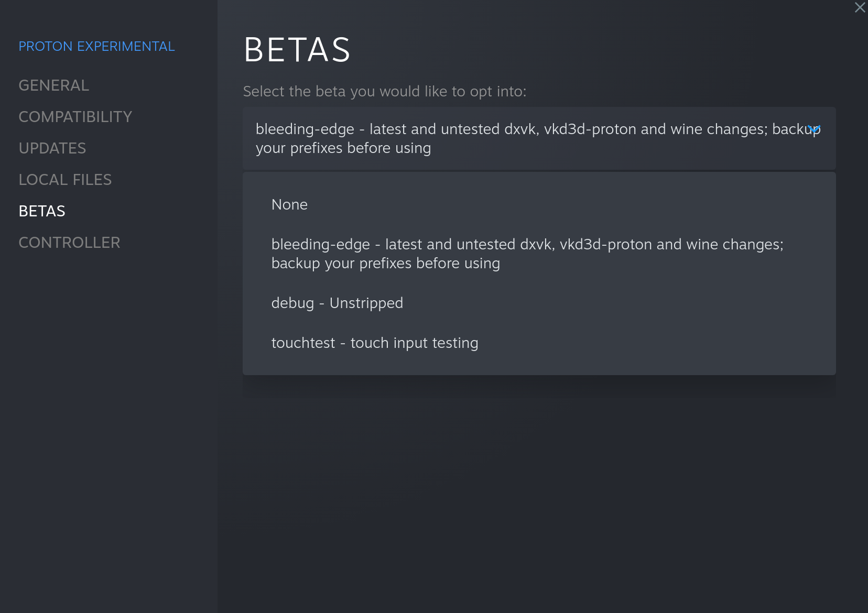Select the Betas tab in sidebar
This screenshot has width=868, height=613.
(x=42, y=211)
